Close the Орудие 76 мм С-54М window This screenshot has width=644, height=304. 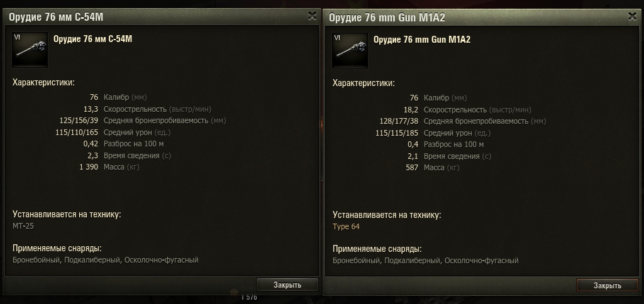312,16
